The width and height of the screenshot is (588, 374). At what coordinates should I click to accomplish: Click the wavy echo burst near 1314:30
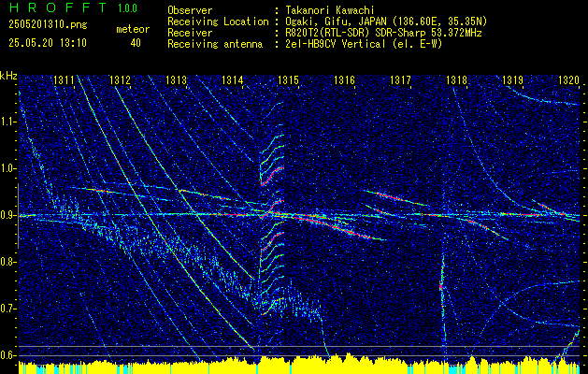(272, 210)
